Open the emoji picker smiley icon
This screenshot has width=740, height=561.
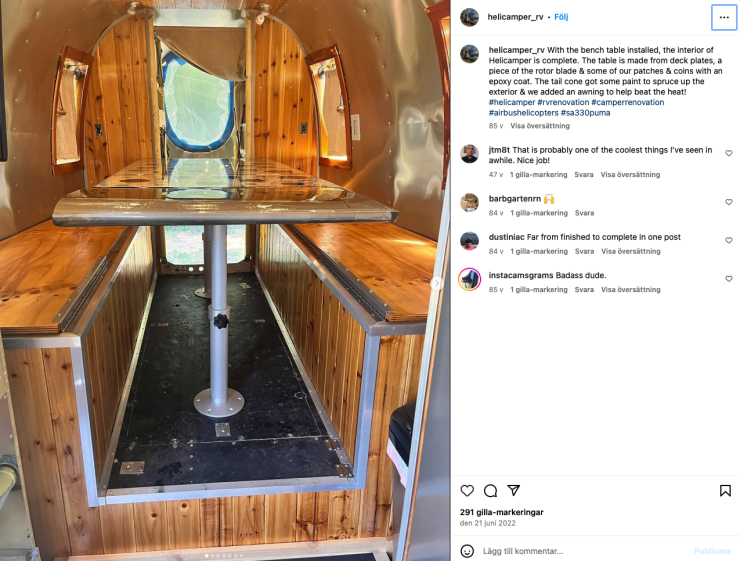(x=467, y=551)
